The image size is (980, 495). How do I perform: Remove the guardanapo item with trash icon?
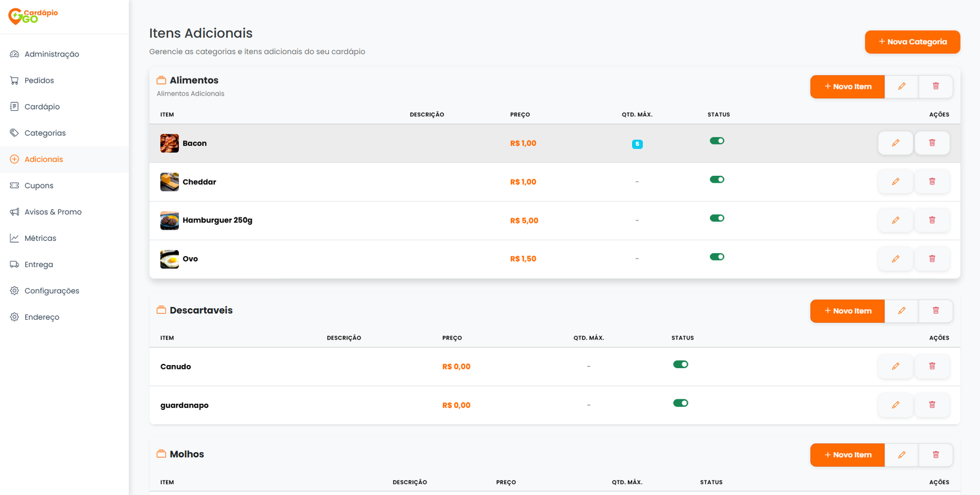point(932,405)
